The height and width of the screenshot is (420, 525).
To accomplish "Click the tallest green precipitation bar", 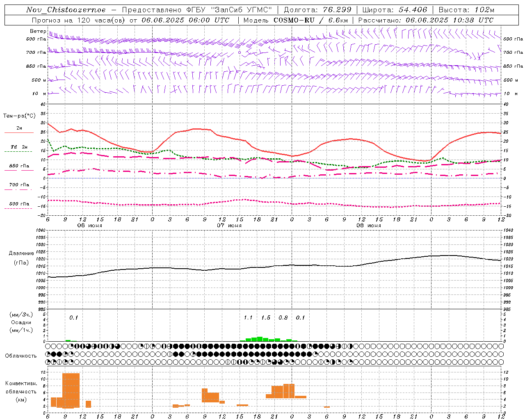I will click(x=260, y=339).
